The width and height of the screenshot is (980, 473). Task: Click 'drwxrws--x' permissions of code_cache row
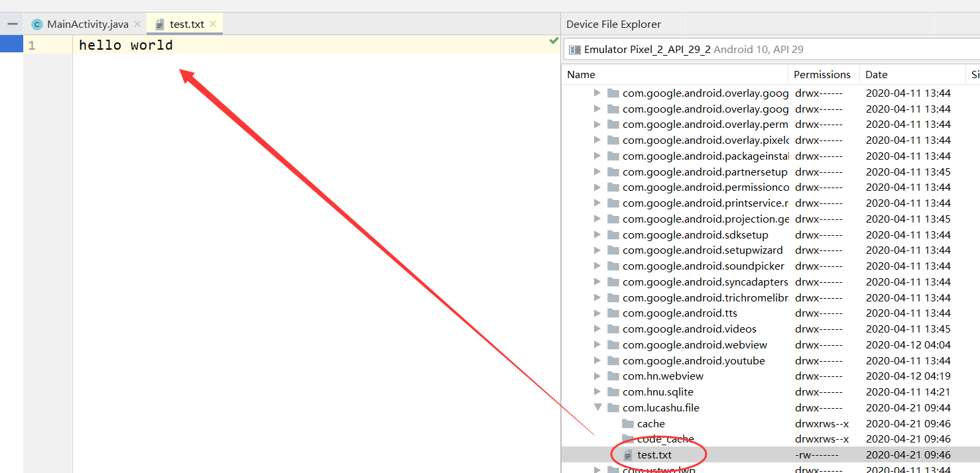point(822,439)
